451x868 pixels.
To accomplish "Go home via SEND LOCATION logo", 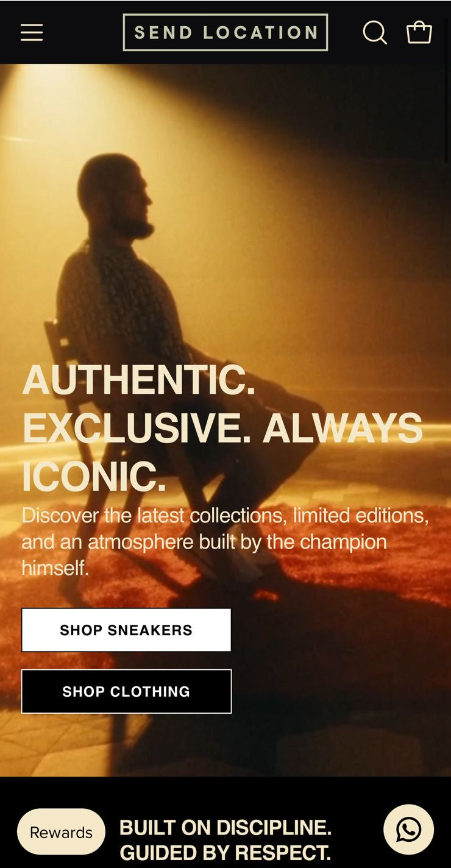I will pos(225,32).
